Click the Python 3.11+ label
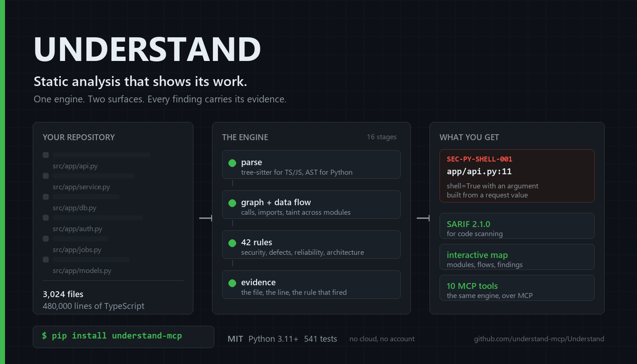This screenshot has height=364, width=637. pyautogui.click(x=273, y=339)
